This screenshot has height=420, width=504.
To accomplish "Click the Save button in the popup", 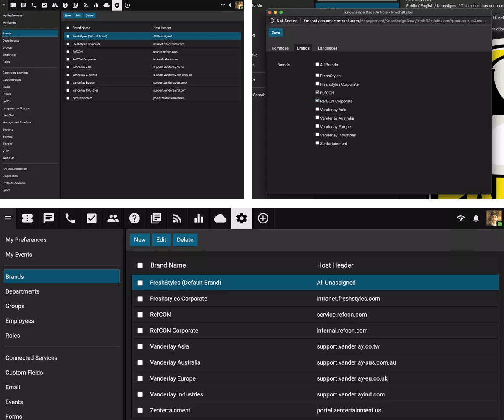I will tap(276, 32).
